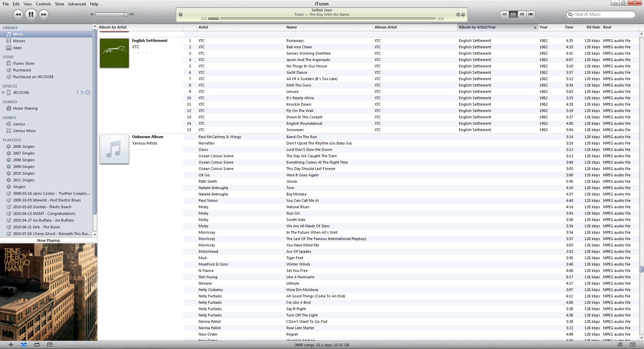644x349 pixels.
Task: Sort by the Time column header
Action: pyautogui.click(x=565, y=27)
